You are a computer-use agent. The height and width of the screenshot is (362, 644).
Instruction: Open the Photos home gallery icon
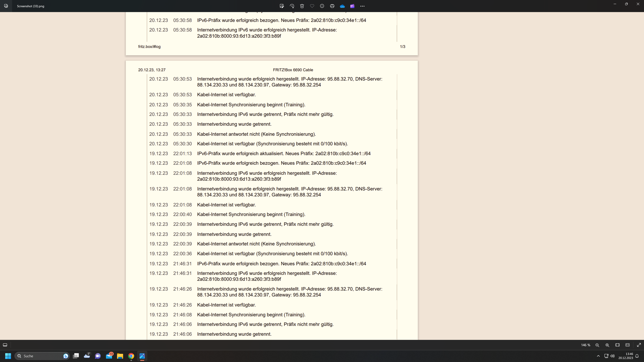[6, 6]
